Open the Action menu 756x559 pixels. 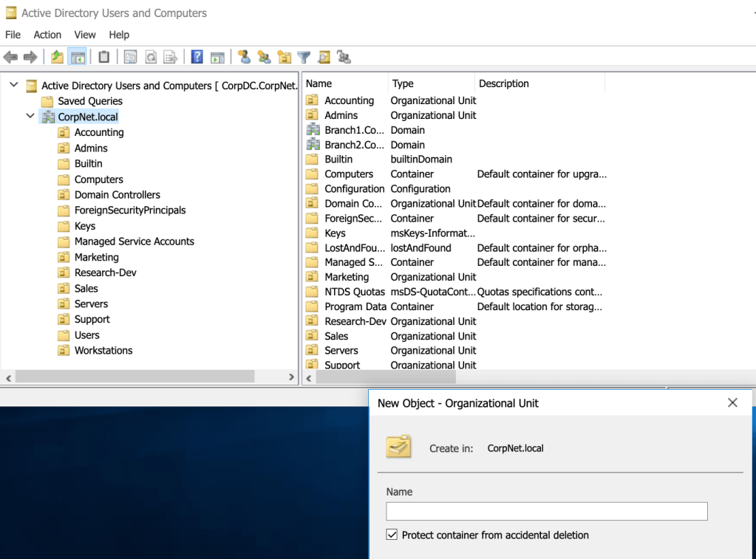tap(47, 35)
